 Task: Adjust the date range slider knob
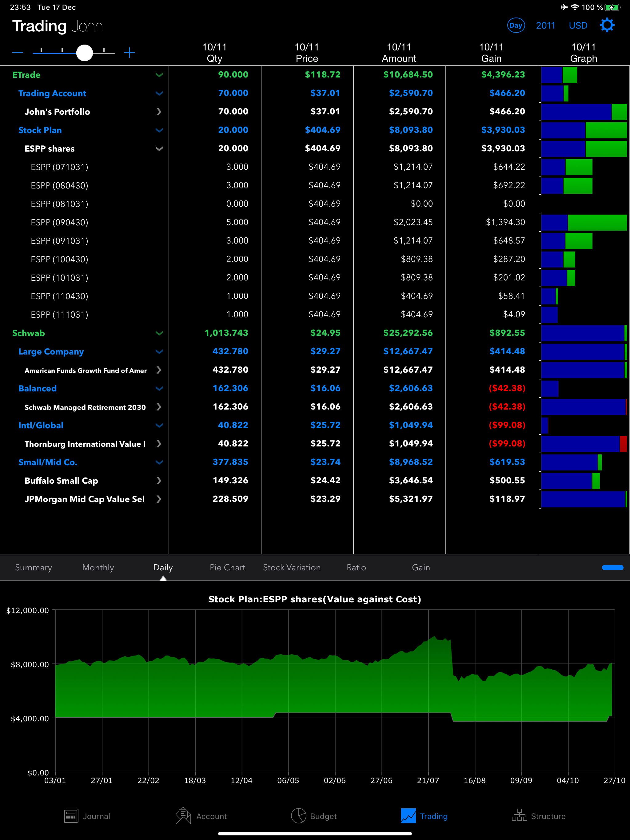point(84,53)
